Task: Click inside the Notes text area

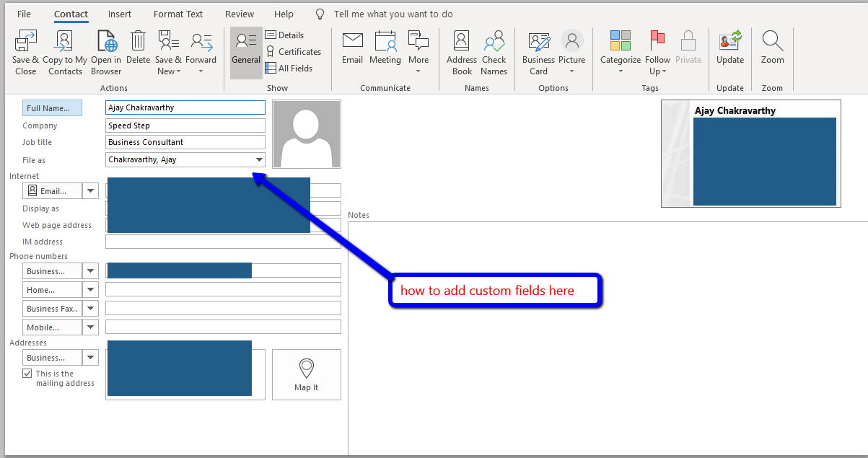Action: pos(608,338)
